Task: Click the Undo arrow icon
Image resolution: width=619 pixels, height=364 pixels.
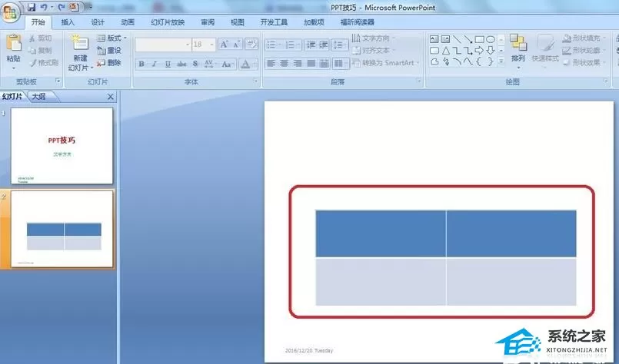Action: pyautogui.click(x=44, y=7)
